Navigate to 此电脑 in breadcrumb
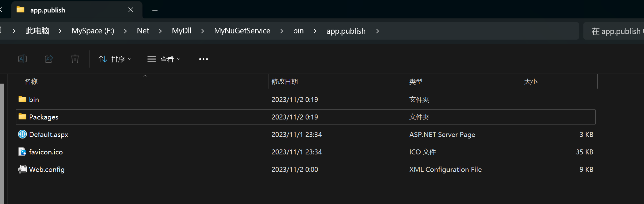644x204 pixels. point(37,31)
